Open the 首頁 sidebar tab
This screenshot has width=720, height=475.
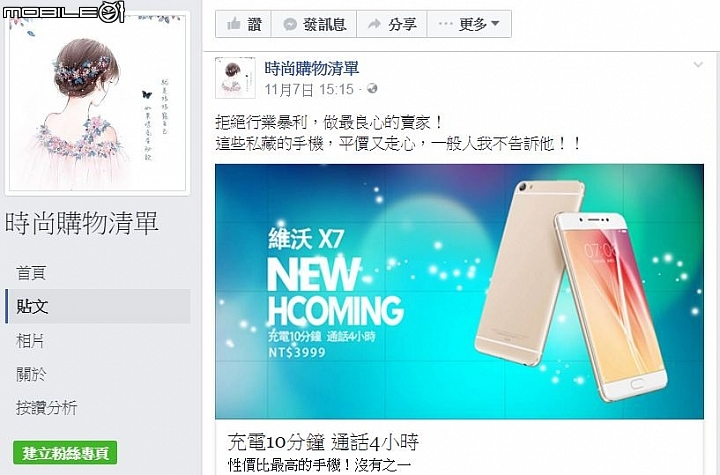pyautogui.click(x=31, y=272)
